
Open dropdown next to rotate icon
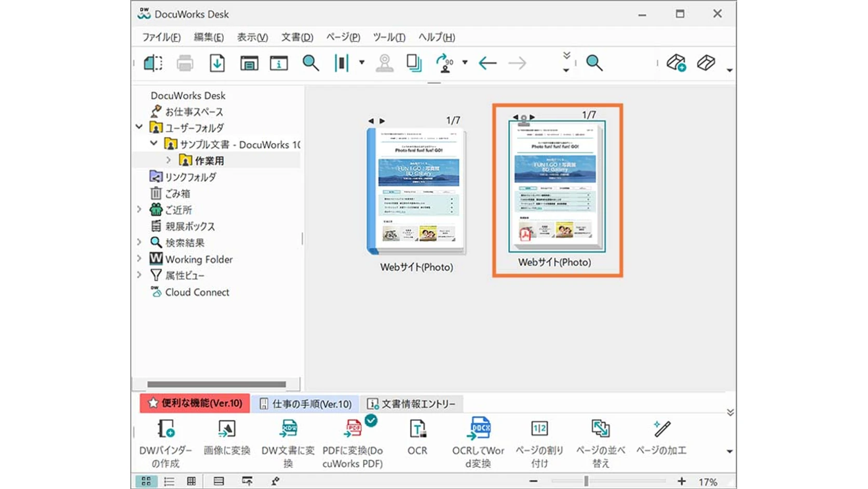[465, 63]
